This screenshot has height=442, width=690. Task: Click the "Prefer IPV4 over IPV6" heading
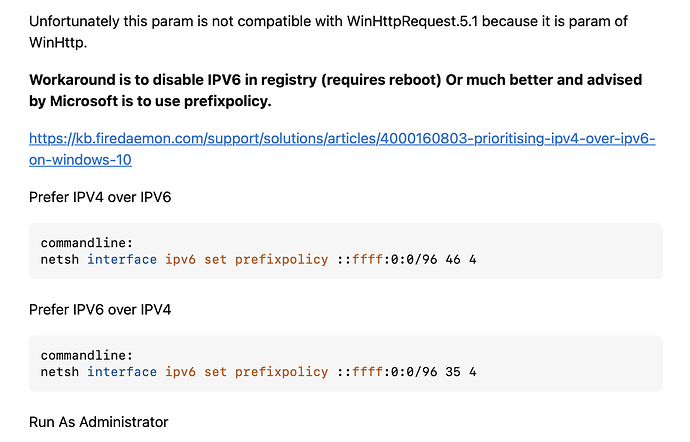pyautogui.click(x=100, y=198)
